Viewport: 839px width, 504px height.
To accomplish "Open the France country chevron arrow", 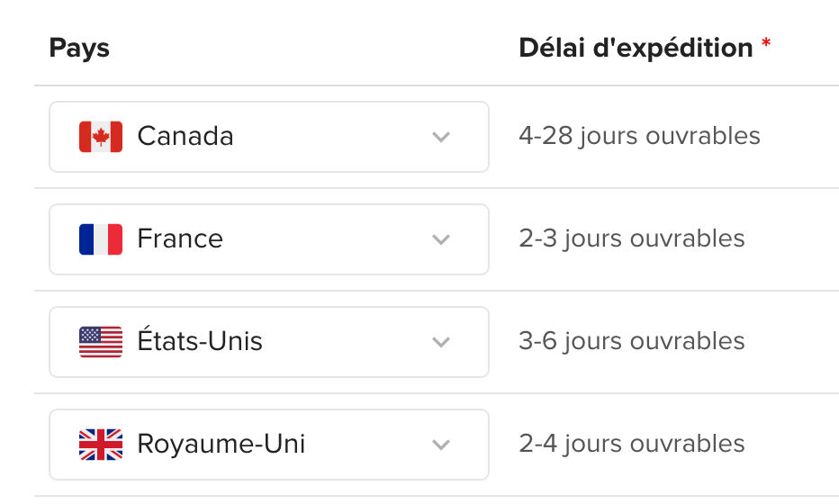I will click(440, 239).
